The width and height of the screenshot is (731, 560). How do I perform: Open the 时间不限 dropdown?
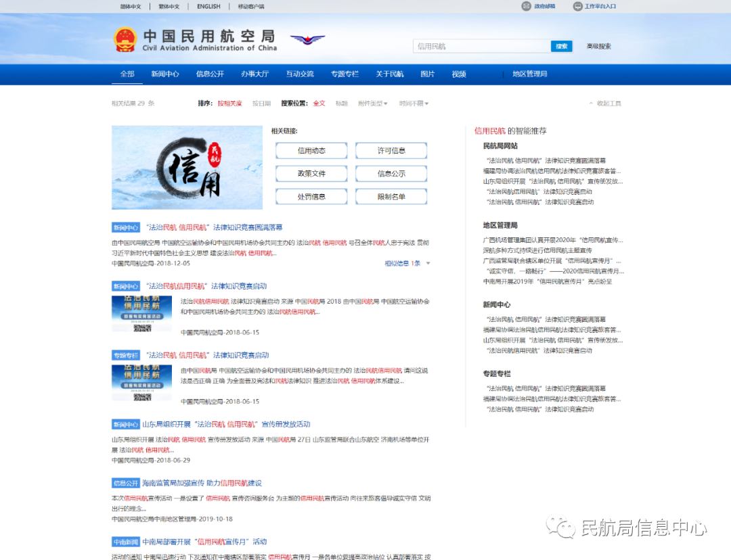point(414,103)
